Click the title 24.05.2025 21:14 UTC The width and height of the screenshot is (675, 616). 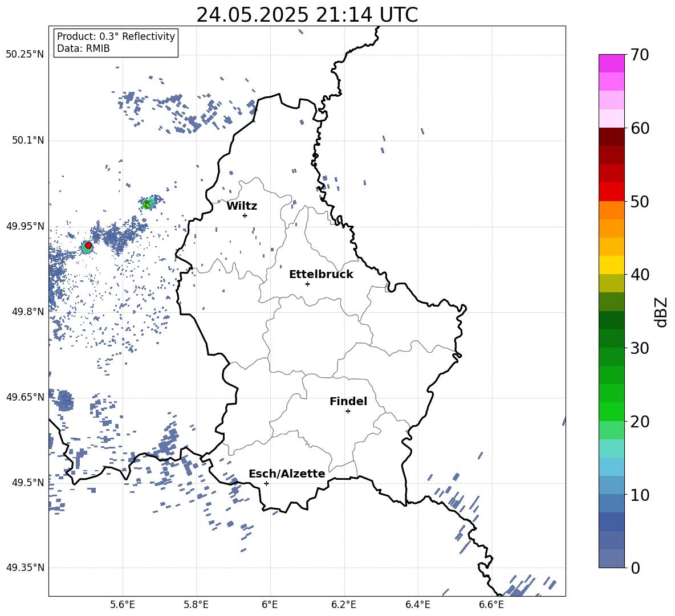307,15
